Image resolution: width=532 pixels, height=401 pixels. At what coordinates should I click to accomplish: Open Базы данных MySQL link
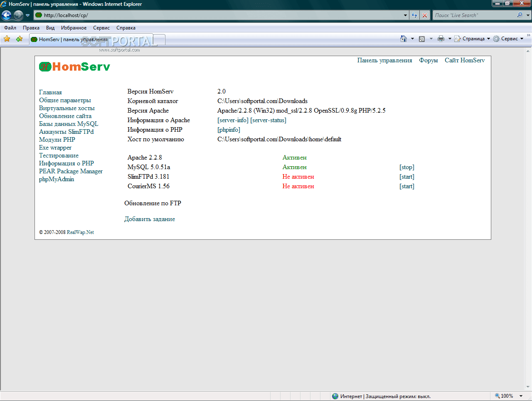69,124
